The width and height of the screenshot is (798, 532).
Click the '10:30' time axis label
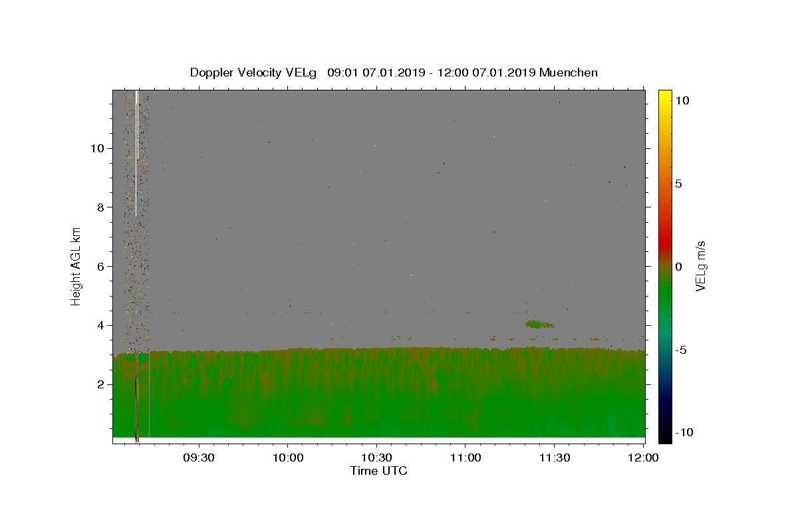click(x=376, y=458)
